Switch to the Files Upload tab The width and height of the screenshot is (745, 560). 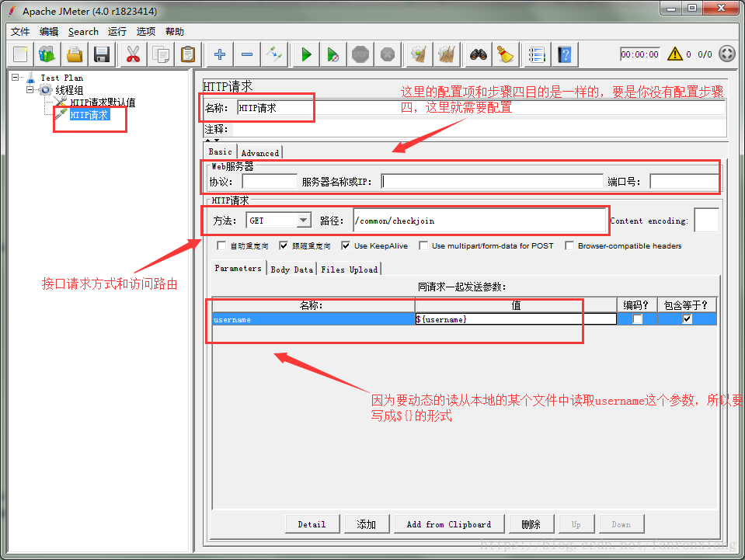[x=350, y=270]
